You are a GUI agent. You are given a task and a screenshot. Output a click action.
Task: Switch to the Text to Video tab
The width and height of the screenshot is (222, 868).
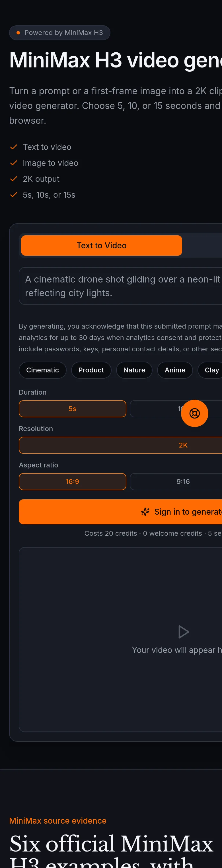pyautogui.click(x=101, y=245)
